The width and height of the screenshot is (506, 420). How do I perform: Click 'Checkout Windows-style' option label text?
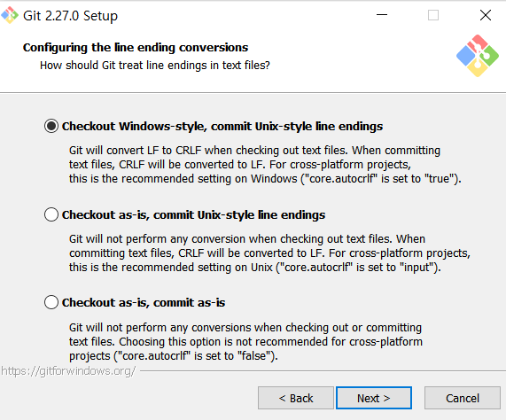[x=222, y=126]
